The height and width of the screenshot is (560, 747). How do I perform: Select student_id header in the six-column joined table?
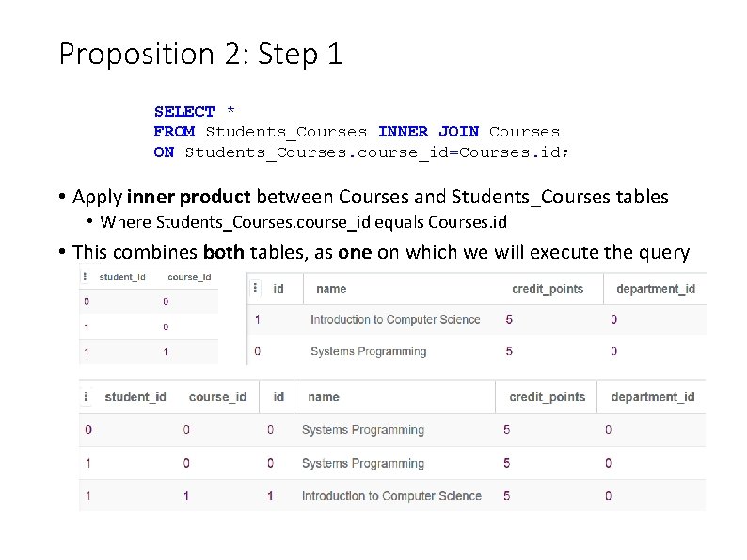click(135, 397)
